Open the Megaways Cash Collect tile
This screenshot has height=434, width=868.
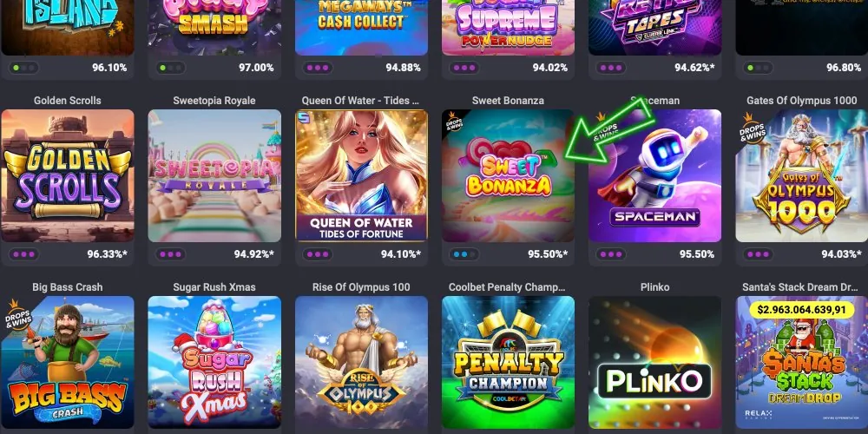point(361,28)
